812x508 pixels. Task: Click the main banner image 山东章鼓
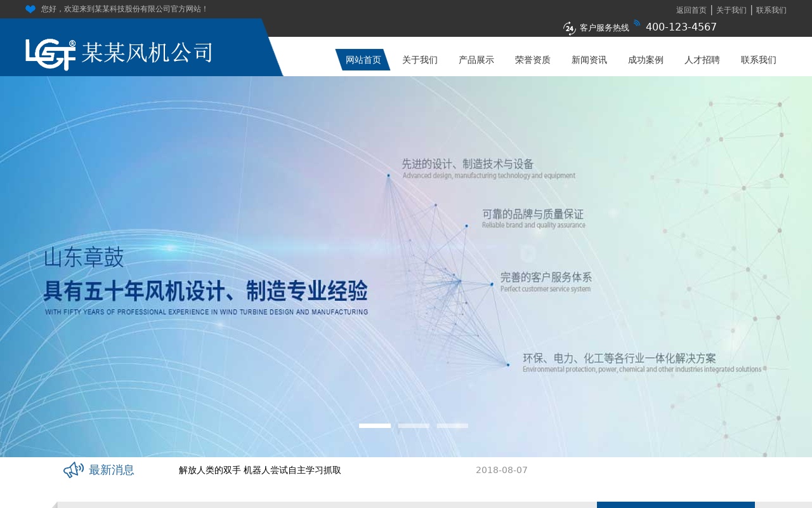[406, 267]
